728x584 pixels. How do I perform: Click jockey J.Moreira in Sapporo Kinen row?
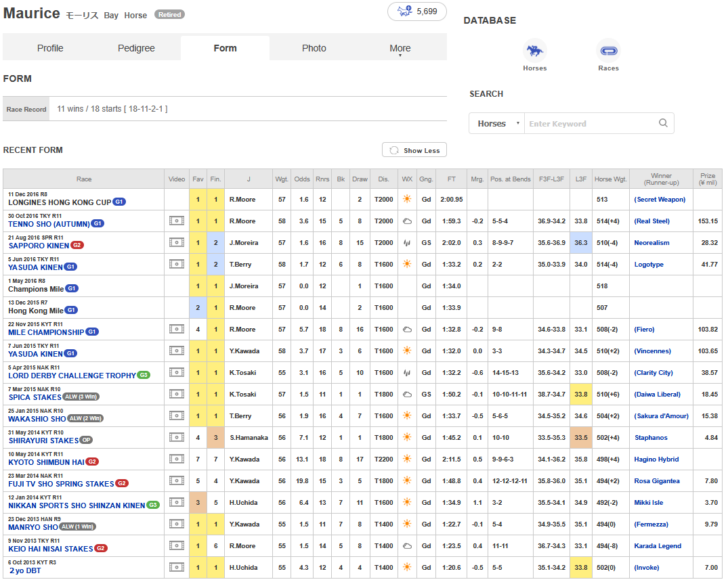point(243,242)
